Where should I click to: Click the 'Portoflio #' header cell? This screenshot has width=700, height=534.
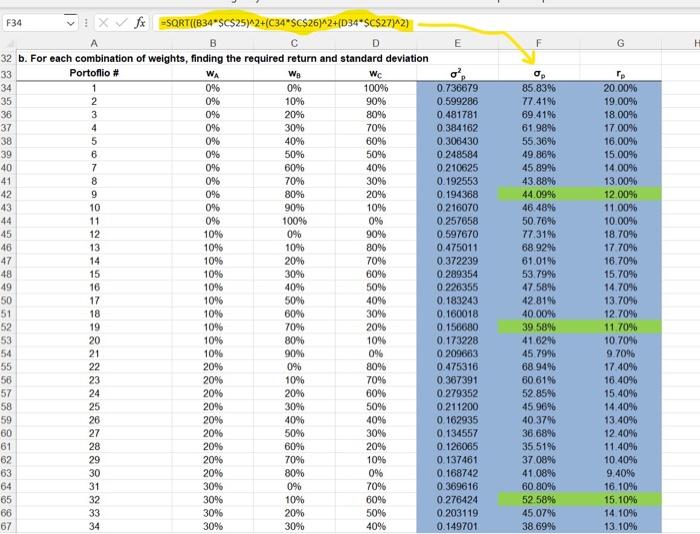point(94,73)
